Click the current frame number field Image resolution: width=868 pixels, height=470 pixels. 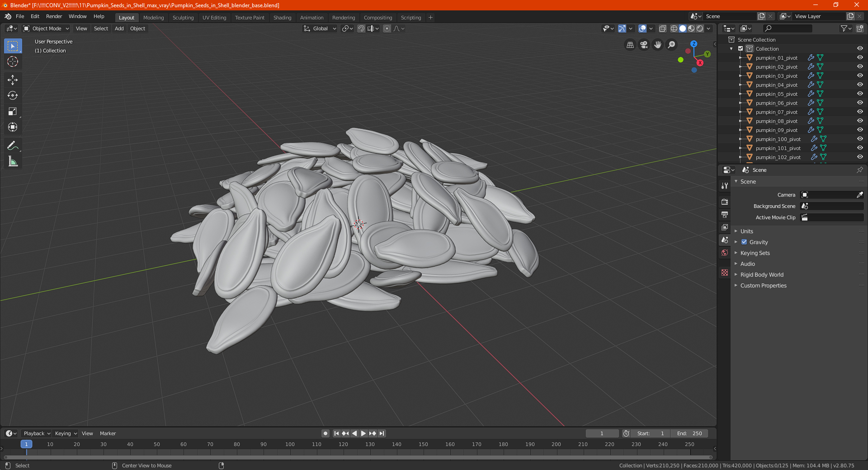coord(602,433)
